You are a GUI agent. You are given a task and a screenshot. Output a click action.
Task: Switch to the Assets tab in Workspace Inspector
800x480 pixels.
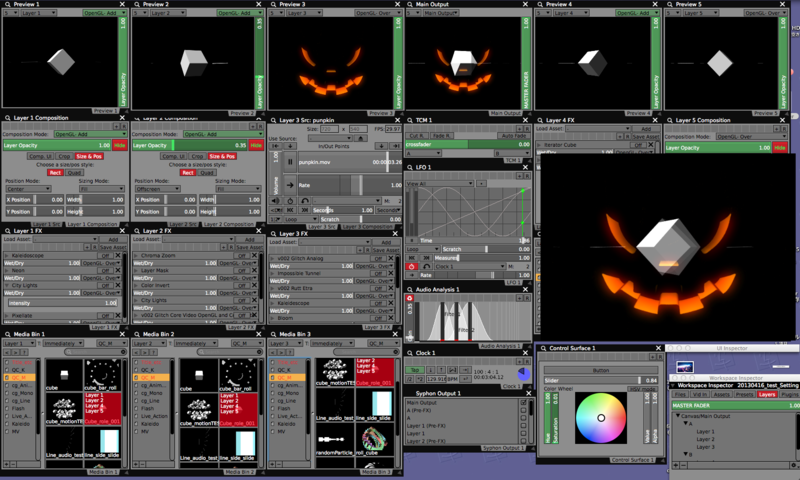point(721,394)
